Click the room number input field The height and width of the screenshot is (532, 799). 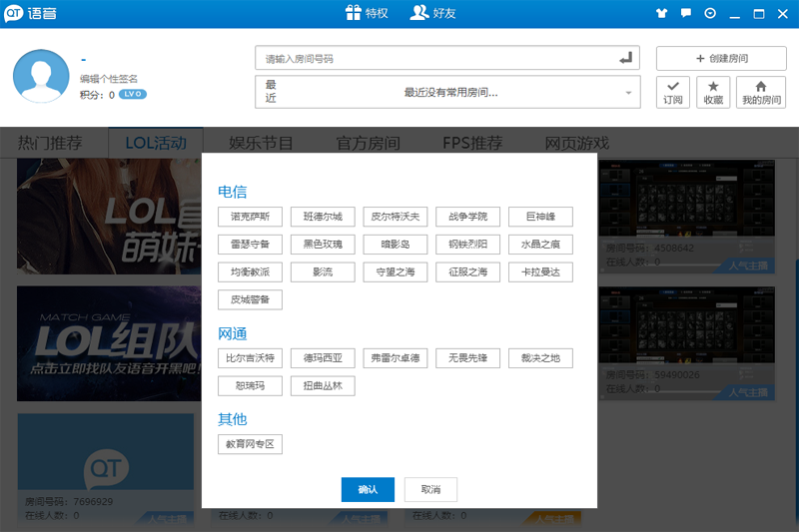point(446,58)
